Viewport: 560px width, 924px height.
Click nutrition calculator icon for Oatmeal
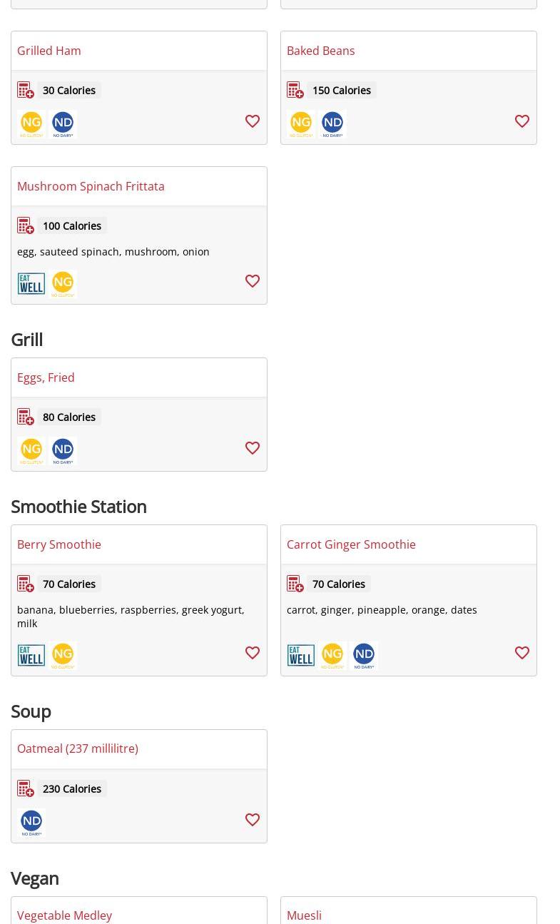click(x=26, y=789)
